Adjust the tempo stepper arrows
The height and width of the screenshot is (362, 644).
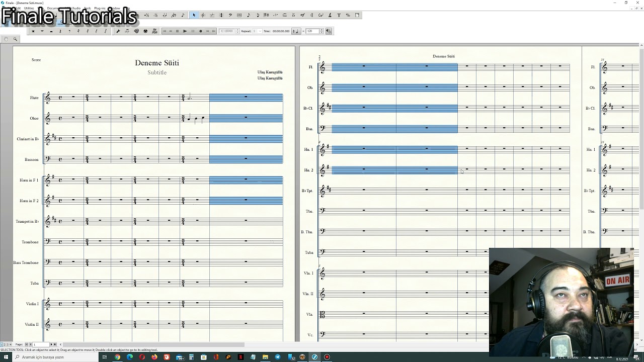click(321, 31)
